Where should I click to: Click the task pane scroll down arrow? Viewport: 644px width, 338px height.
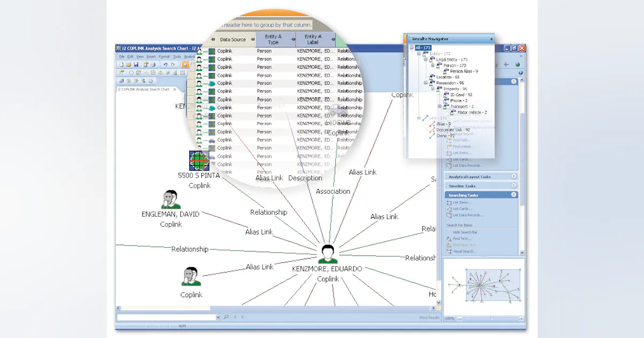click(x=522, y=253)
